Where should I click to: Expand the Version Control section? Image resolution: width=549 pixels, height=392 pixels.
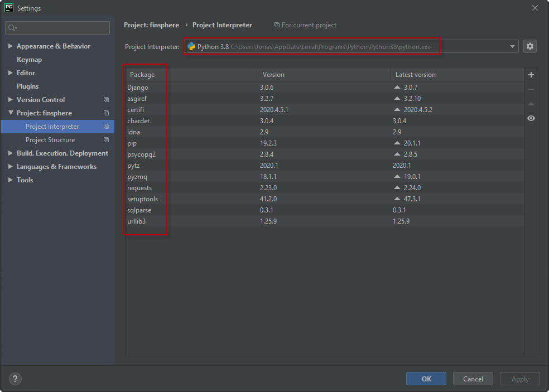10,99
